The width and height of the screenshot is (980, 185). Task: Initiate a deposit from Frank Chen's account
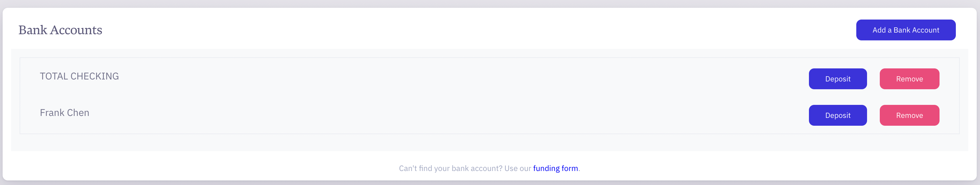coord(838,116)
